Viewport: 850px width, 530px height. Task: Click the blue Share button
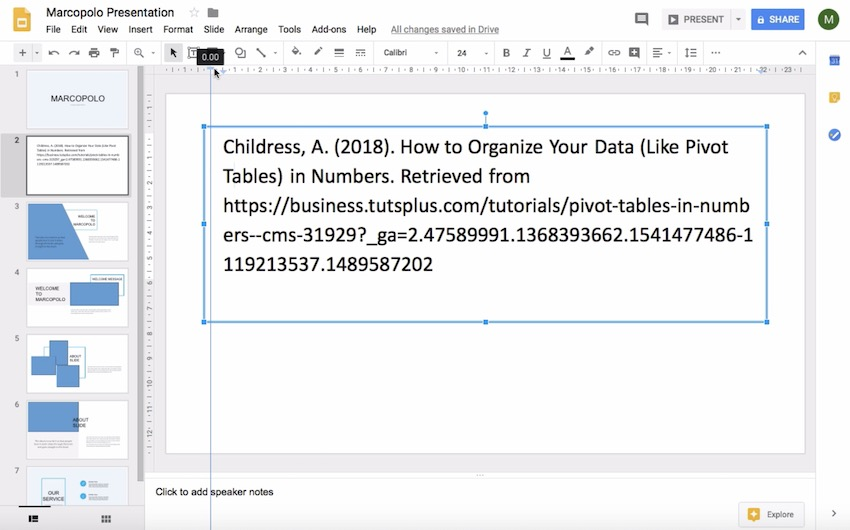tap(778, 19)
